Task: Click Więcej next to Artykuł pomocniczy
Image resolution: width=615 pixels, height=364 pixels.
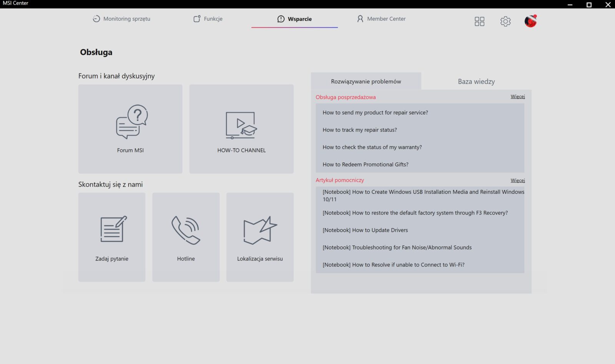Action: 517,180
